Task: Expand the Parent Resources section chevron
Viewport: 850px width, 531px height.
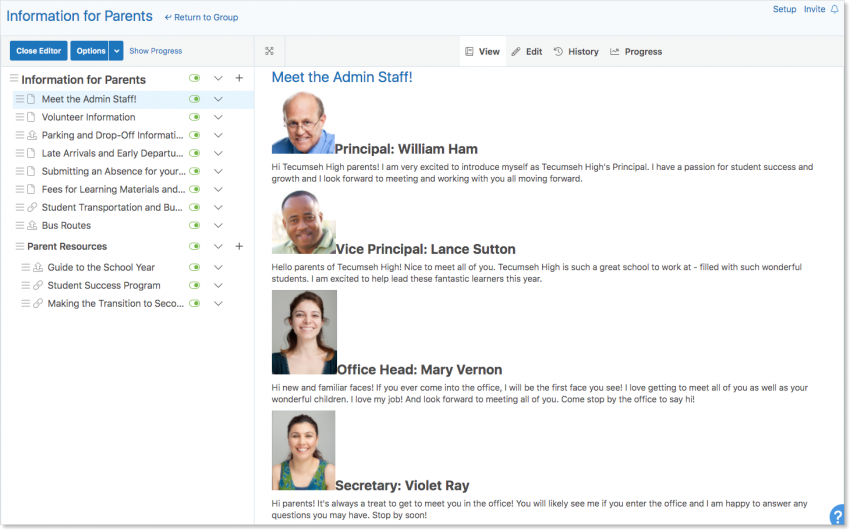Action: (218, 246)
